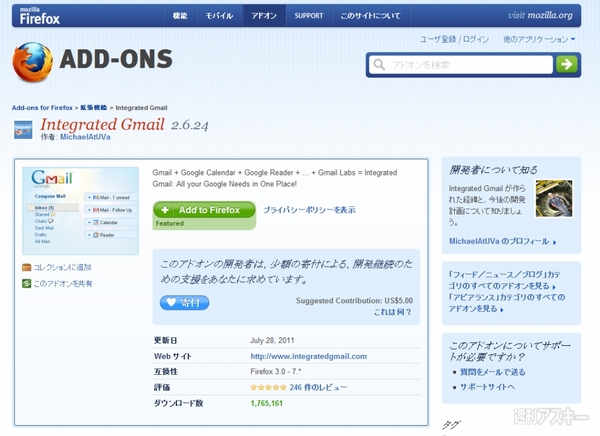
Task: Click the magnifier icon in search box
Action: 379,64
